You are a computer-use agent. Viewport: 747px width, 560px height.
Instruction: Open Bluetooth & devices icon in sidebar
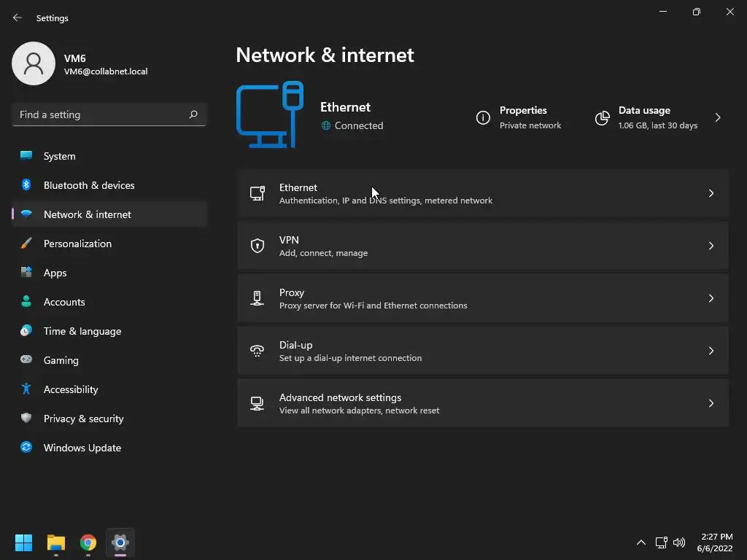click(26, 185)
